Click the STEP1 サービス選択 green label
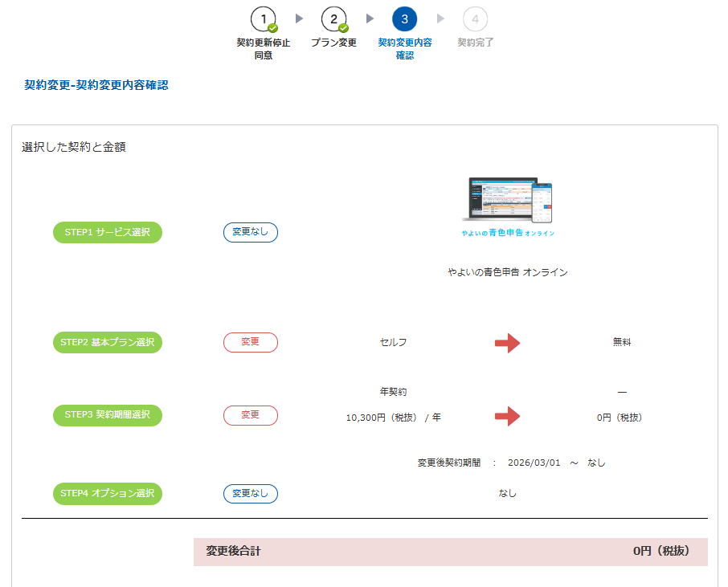The height and width of the screenshot is (587, 728). coord(108,233)
